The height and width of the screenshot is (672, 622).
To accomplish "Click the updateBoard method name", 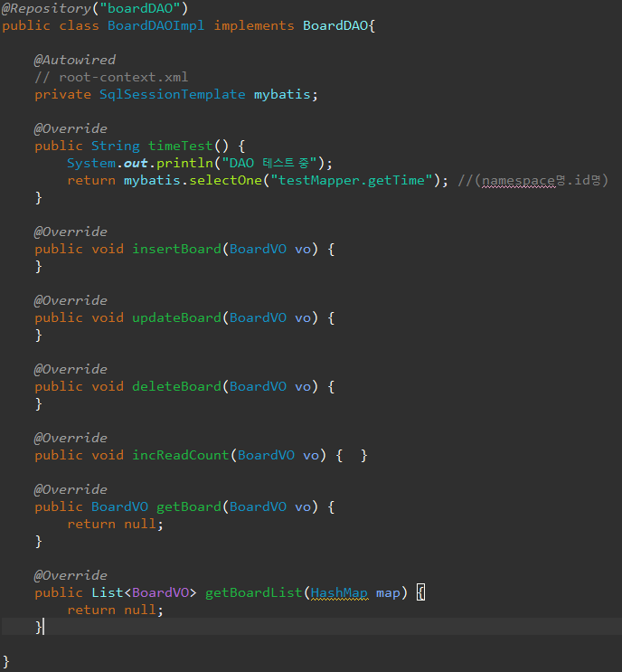I will coord(176,318).
